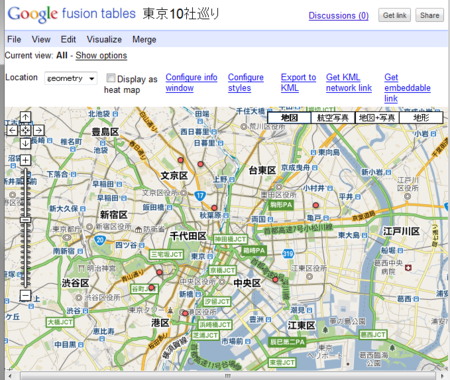Switch to 航空写真 satellite view
The width and height of the screenshot is (450, 380).
click(x=333, y=118)
